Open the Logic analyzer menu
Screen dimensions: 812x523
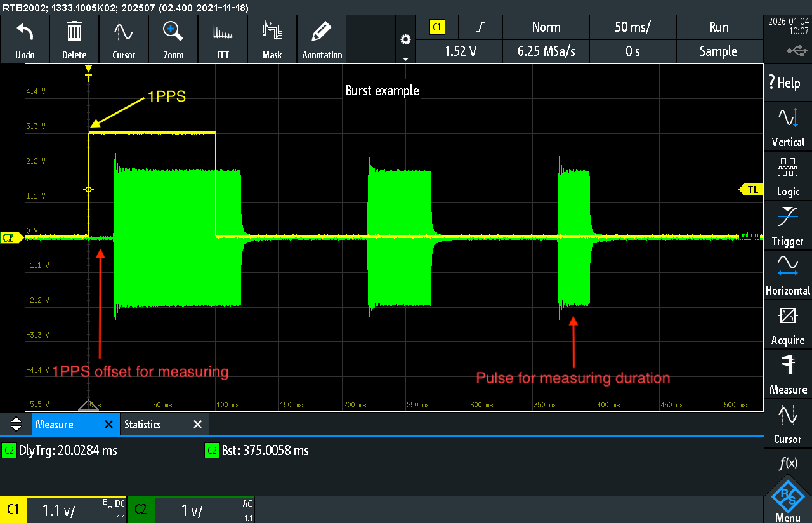coord(788,176)
